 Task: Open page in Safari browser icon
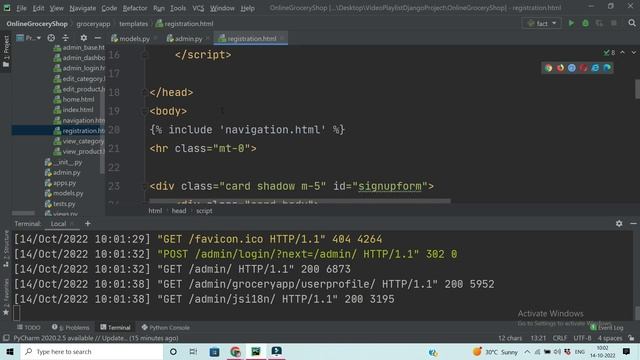tap(572, 68)
